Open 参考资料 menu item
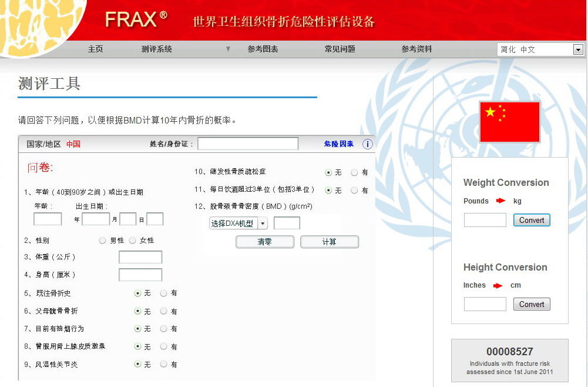 point(416,49)
